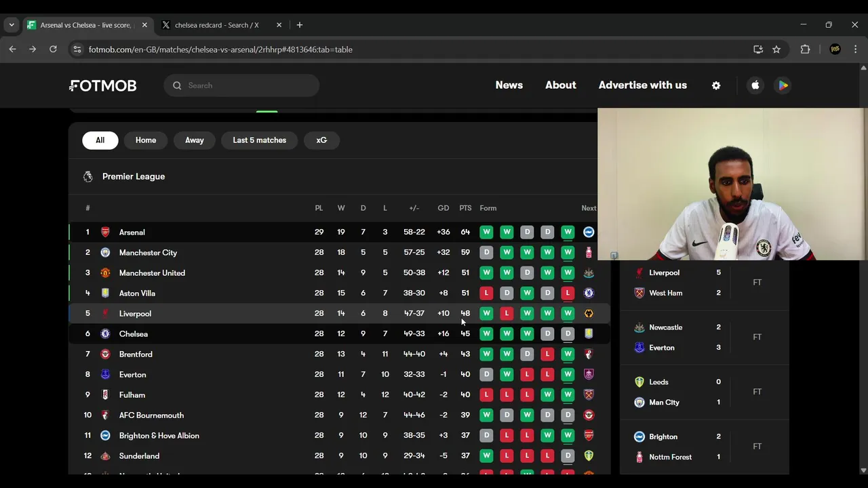Go back with browser back arrow
The width and height of the screenshot is (868, 488).
(x=12, y=49)
